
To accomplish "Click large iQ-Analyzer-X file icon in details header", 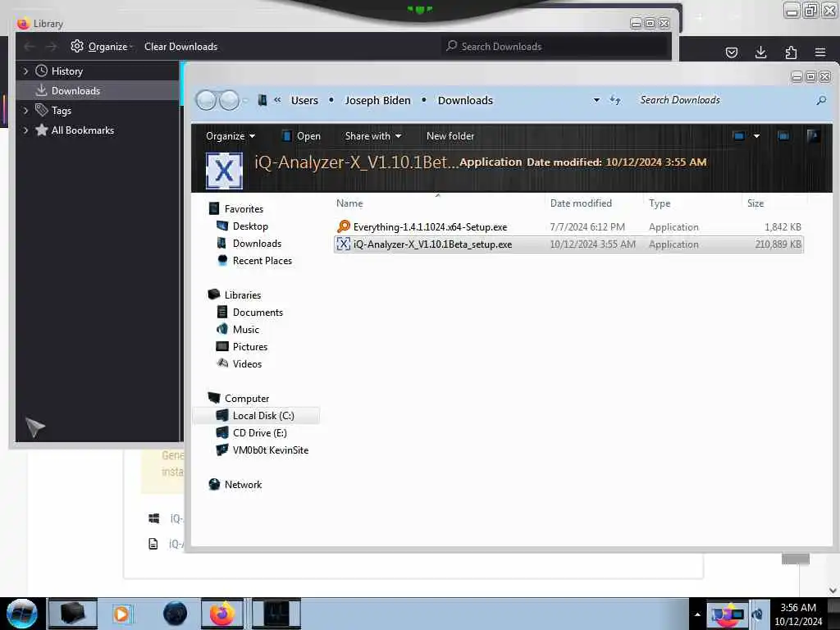I will pyautogui.click(x=224, y=171).
